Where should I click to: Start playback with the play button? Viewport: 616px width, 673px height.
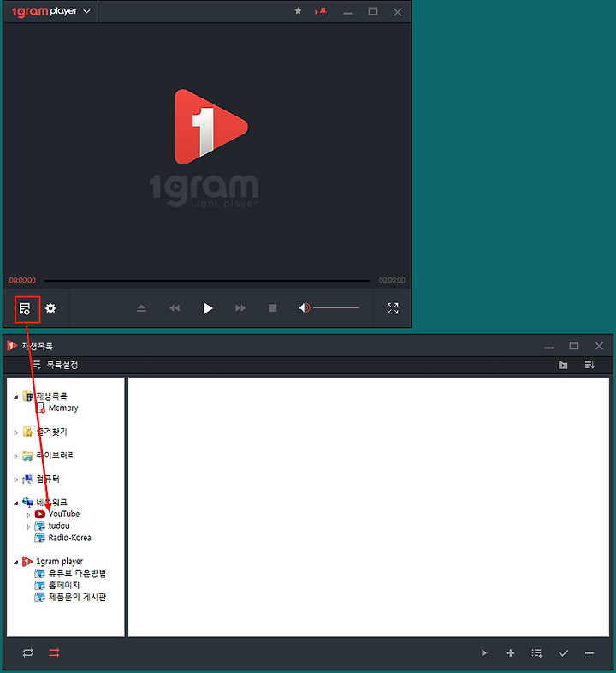coord(208,308)
